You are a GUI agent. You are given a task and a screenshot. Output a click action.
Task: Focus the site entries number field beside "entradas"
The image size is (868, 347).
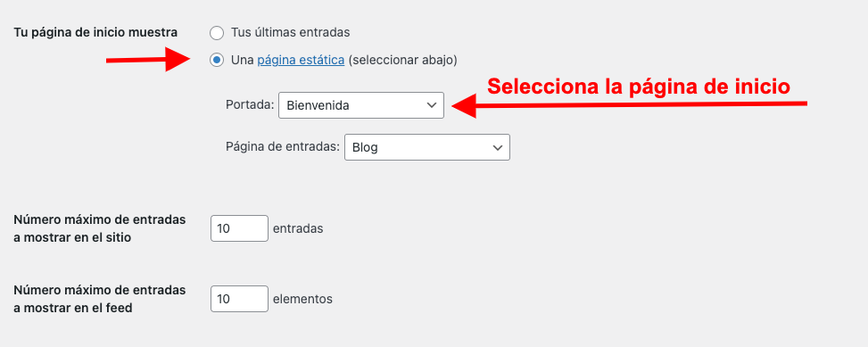(239, 228)
